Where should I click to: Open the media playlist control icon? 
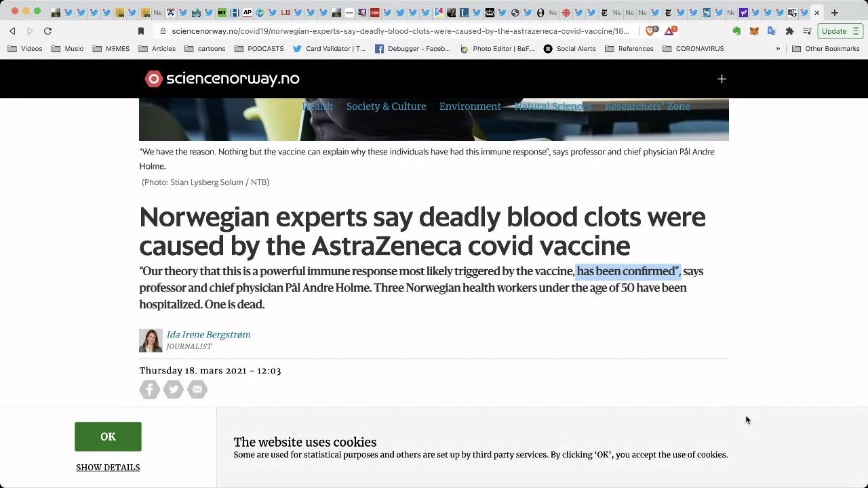click(807, 31)
